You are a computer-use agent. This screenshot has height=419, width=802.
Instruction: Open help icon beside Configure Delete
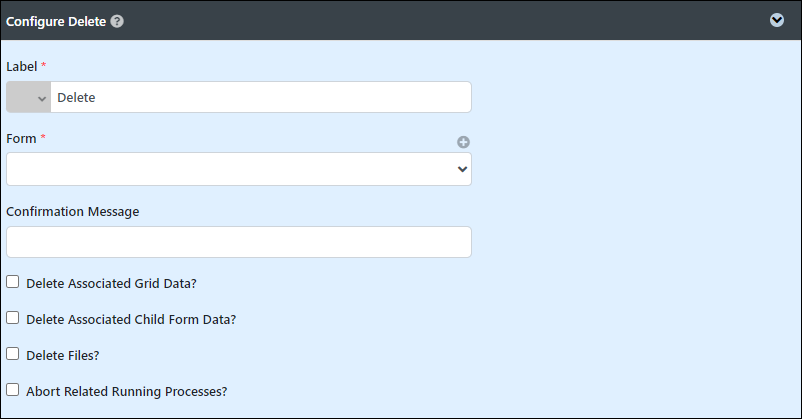coord(117,21)
